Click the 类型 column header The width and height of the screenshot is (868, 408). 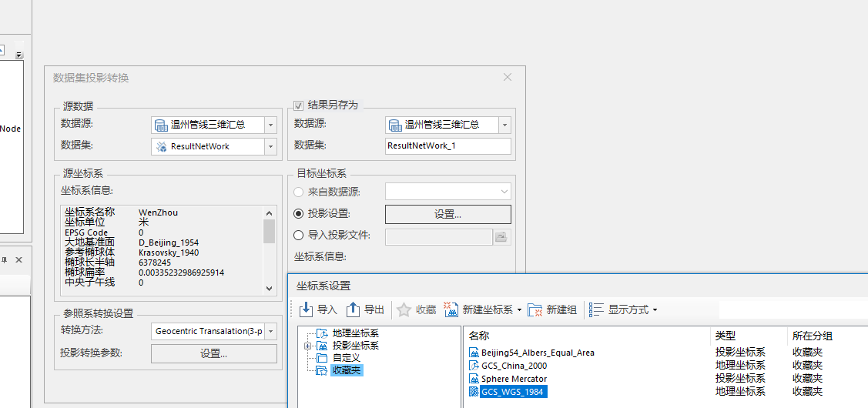(726, 336)
